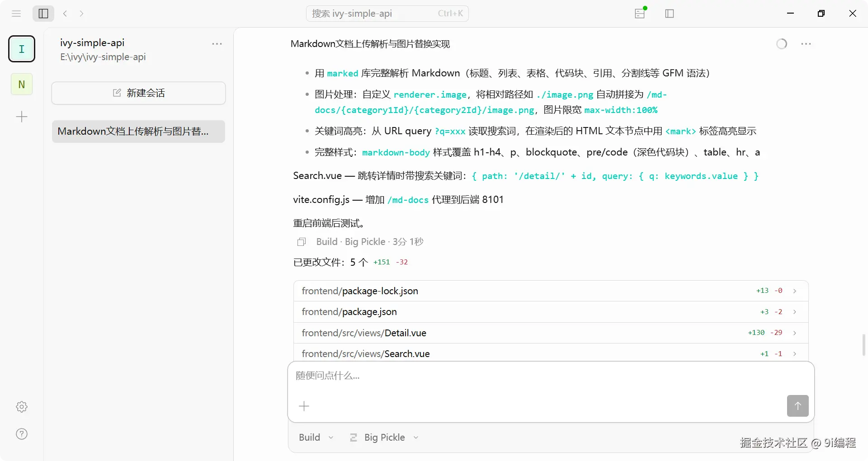The height and width of the screenshot is (461, 868).
Task: Attach a file with the plus icon
Action: pos(304,406)
